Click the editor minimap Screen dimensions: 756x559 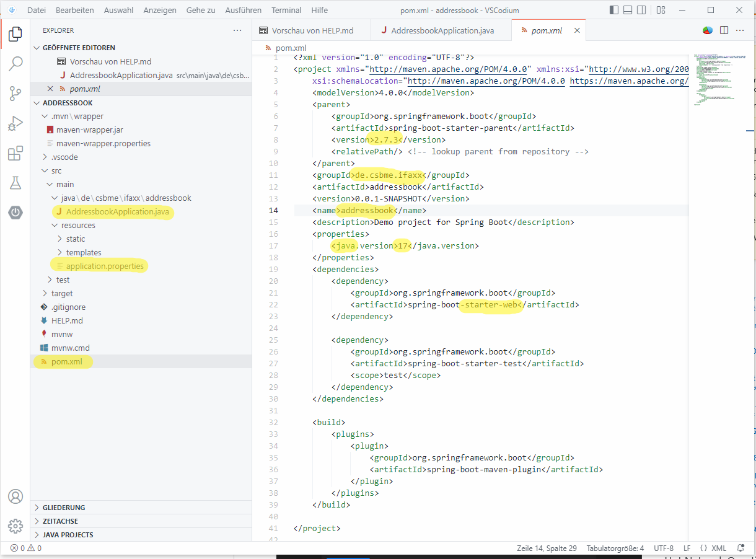[x=719, y=81]
